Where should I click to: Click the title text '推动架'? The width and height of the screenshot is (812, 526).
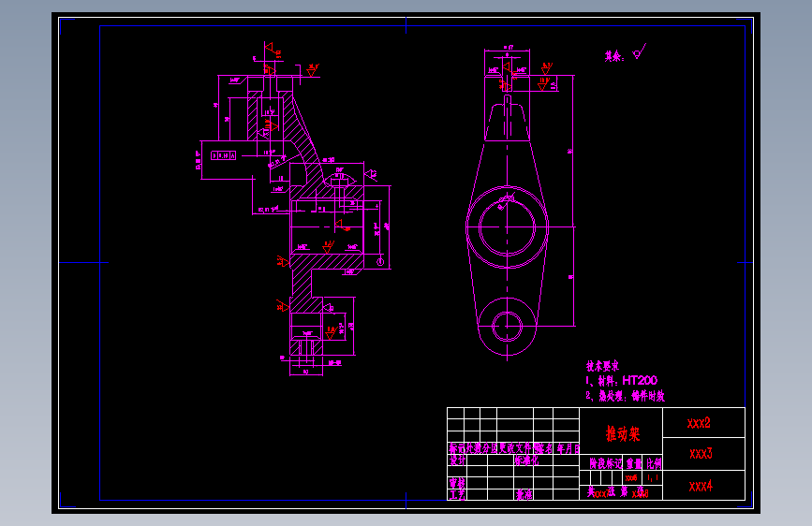click(x=623, y=434)
